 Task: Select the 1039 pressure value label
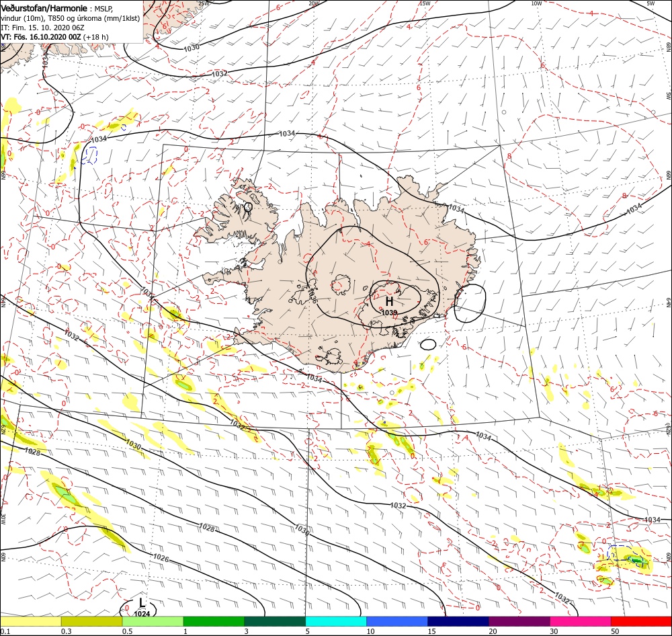[389, 313]
